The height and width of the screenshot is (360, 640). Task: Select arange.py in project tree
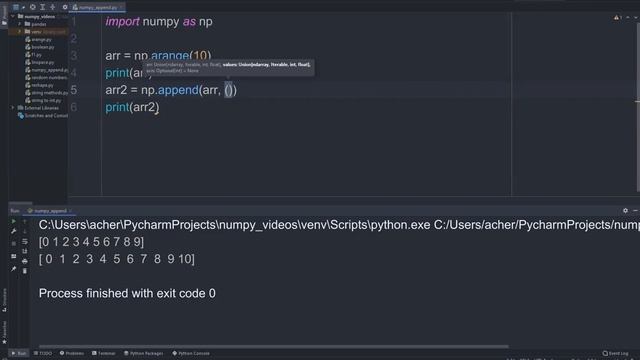(38, 40)
